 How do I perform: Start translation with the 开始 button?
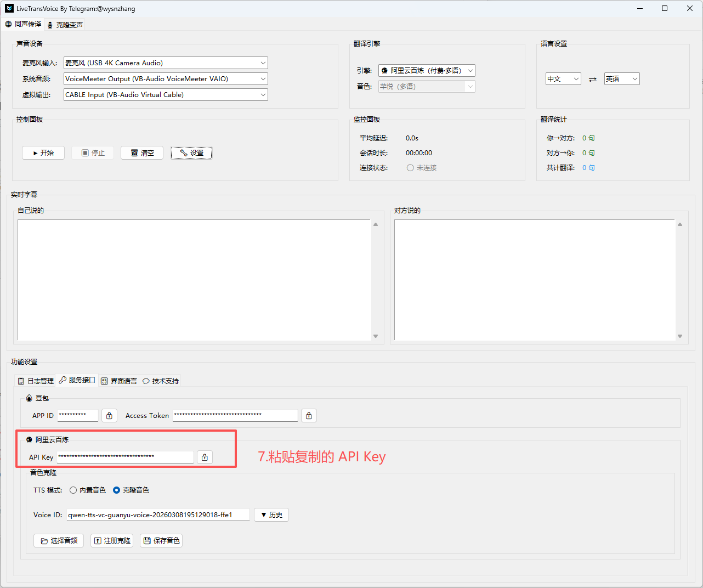43,153
